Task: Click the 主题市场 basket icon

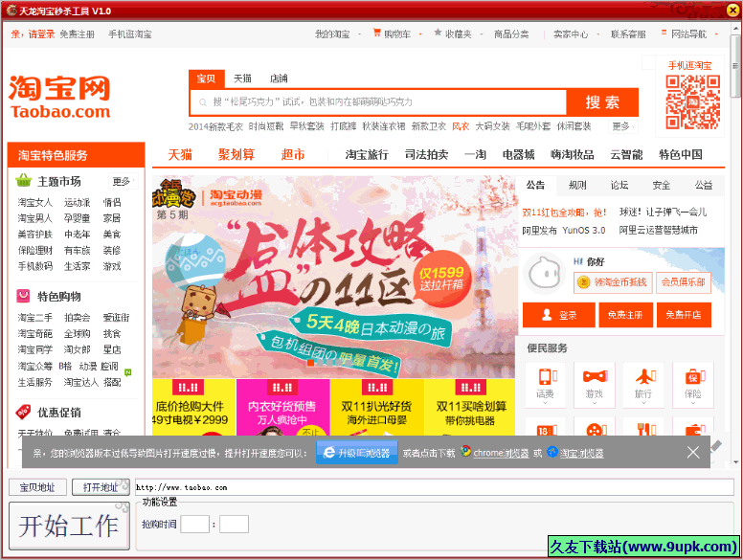Action: pyautogui.click(x=23, y=181)
